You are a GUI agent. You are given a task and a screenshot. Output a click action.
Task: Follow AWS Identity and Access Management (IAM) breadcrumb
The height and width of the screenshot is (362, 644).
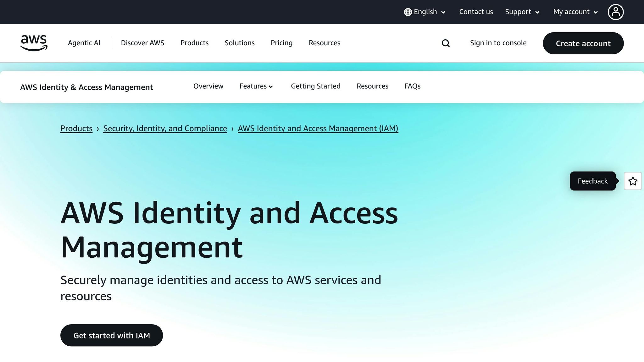click(x=318, y=129)
